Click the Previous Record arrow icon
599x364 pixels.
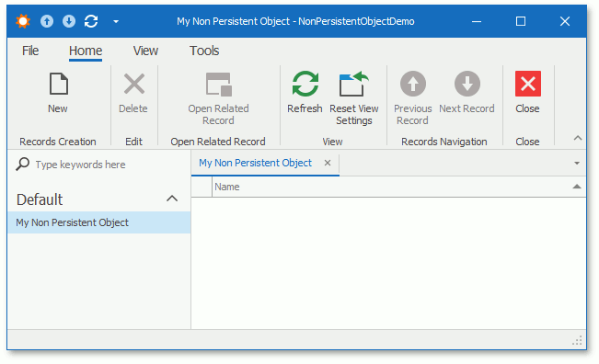coord(413,84)
